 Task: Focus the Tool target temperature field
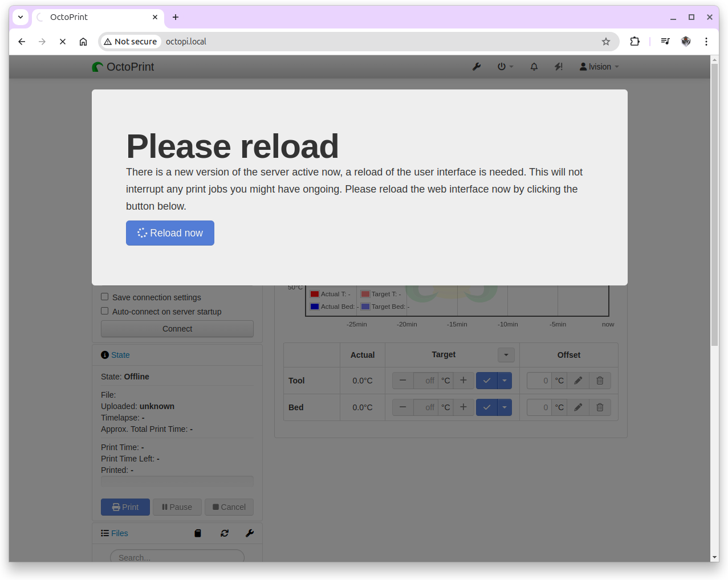point(425,381)
